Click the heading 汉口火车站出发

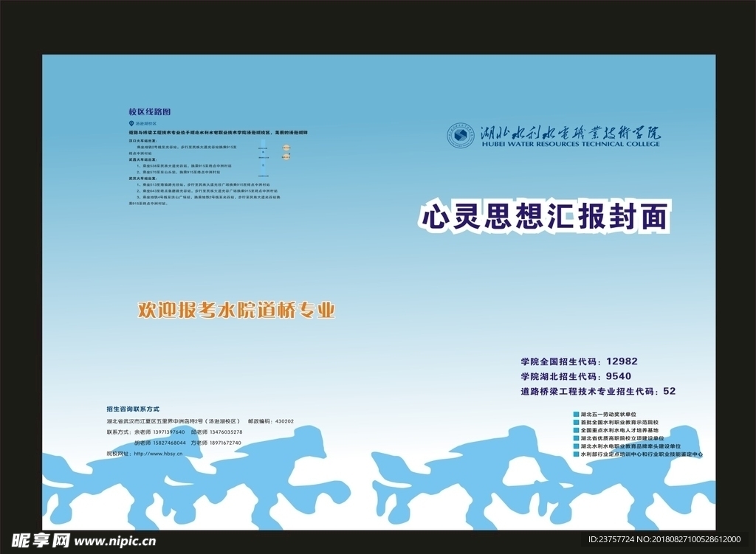point(142,141)
